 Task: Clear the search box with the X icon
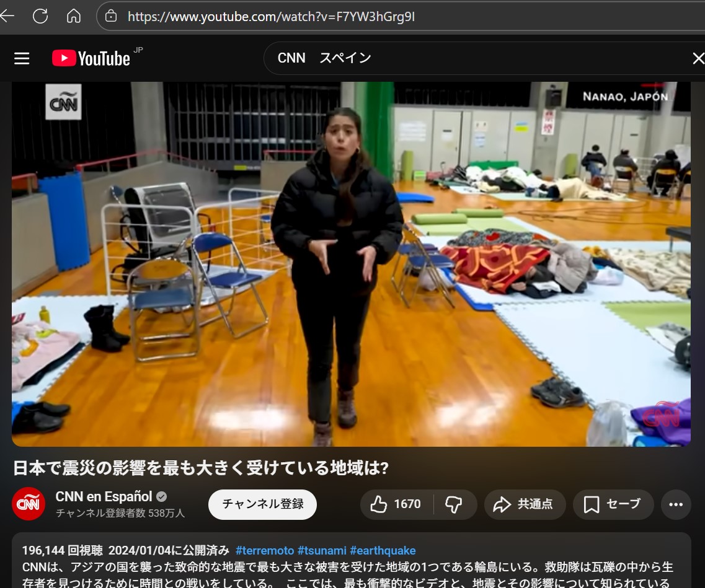[698, 58]
